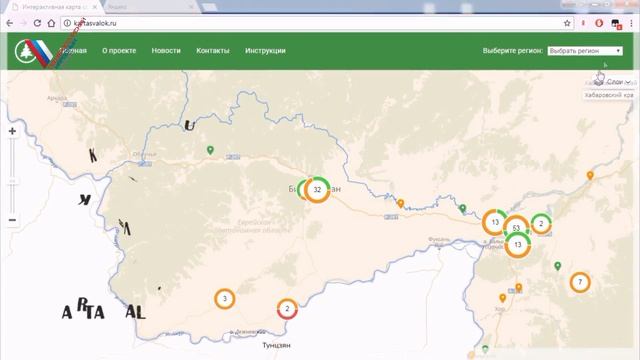Click the 13 cluster directly below 53

pyautogui.click(x=518, y=245)
